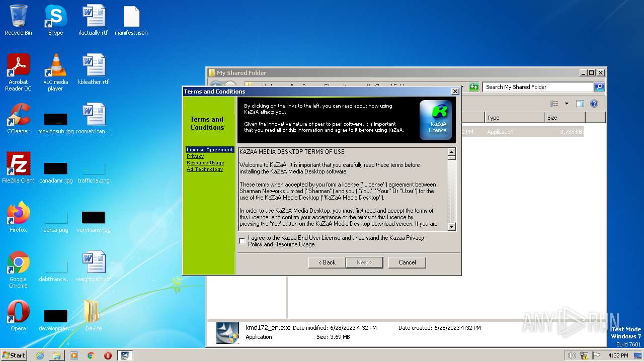Select the barca.png file icon

[x=55, y=221]
